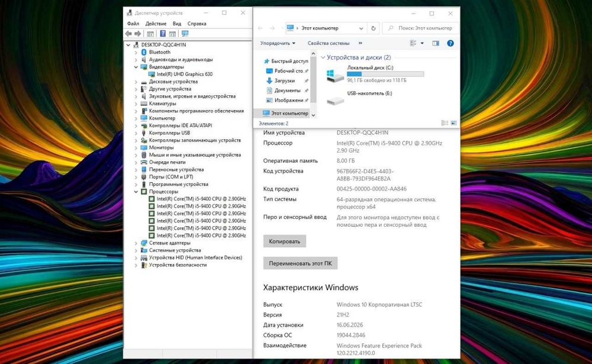Click the Переименовать этот ПК button
This screenshot has width=592, height=364.
[300, 263]
